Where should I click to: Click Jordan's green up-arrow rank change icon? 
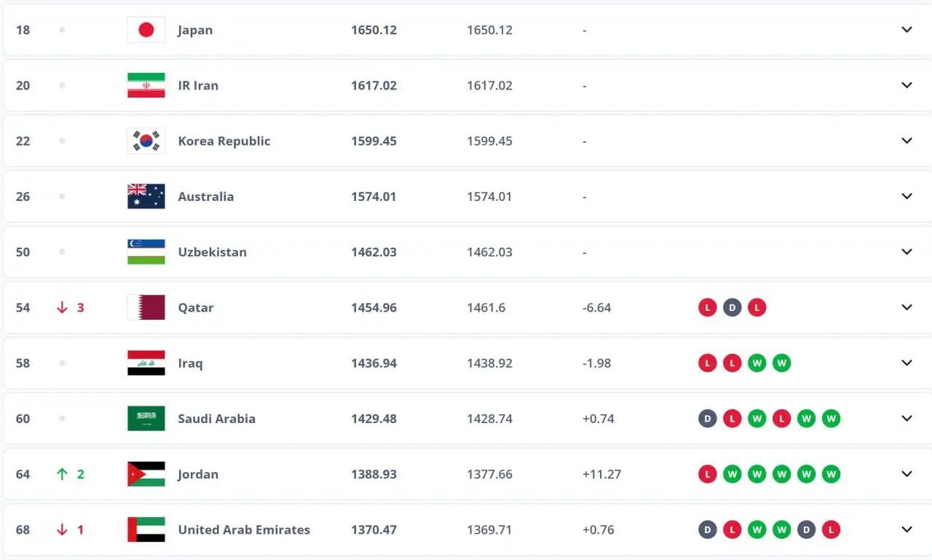tap(62, 474)
